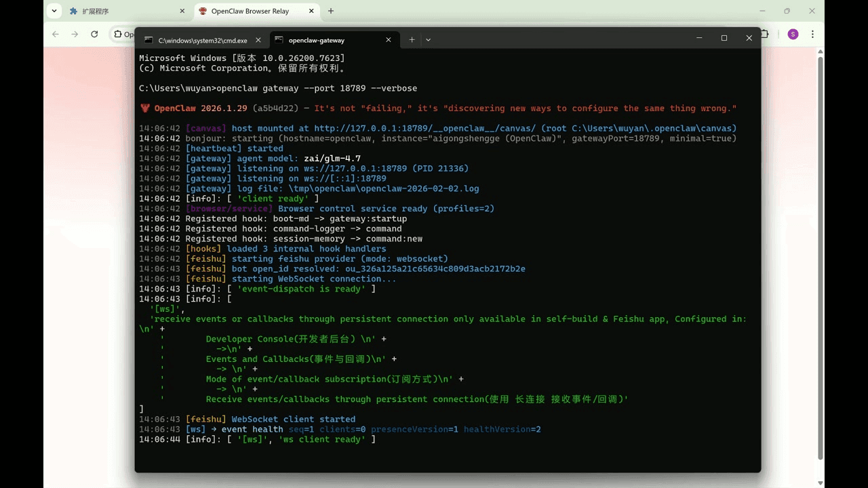
Task: Select the OpenClaw Browser Relay tab
Action: (x=251, y=12)
